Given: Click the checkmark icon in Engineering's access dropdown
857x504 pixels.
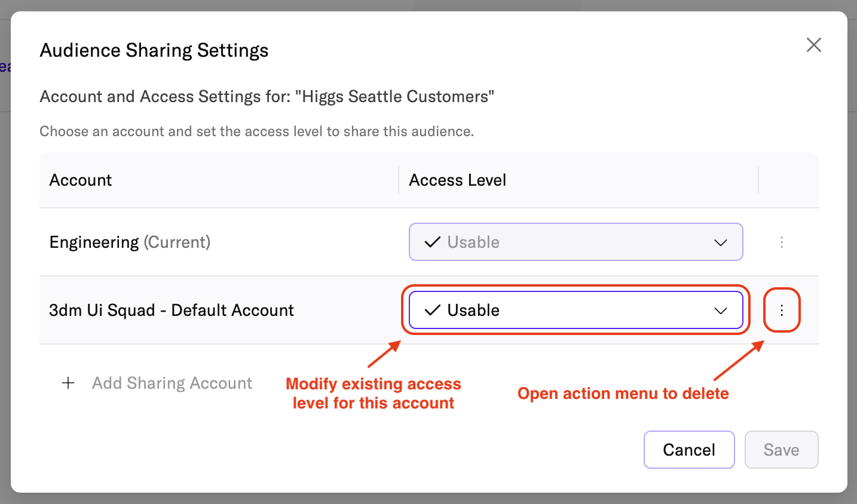Looking at the screenshot, I should click(x=432, y=242).
